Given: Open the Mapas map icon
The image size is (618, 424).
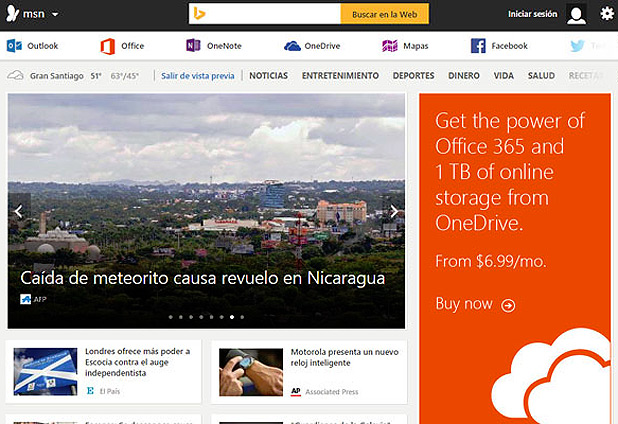Looking at the screenshot, I should tap(390, 46).
